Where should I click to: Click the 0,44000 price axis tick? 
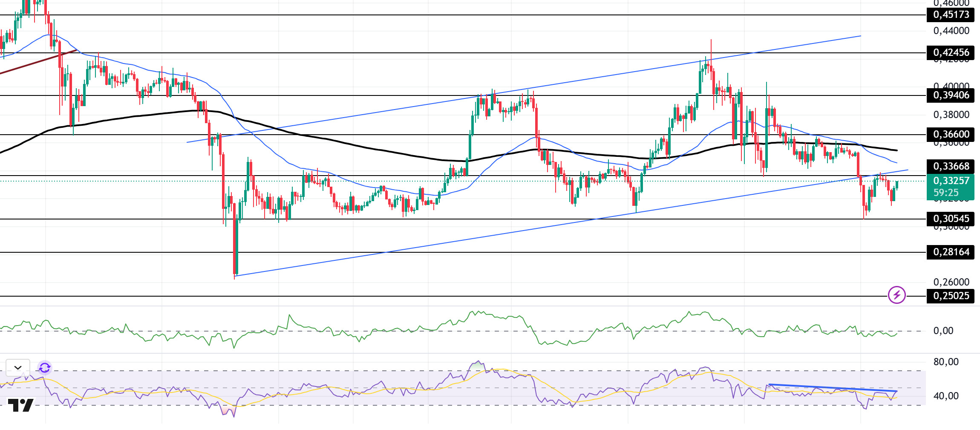[x=951, y=31]
